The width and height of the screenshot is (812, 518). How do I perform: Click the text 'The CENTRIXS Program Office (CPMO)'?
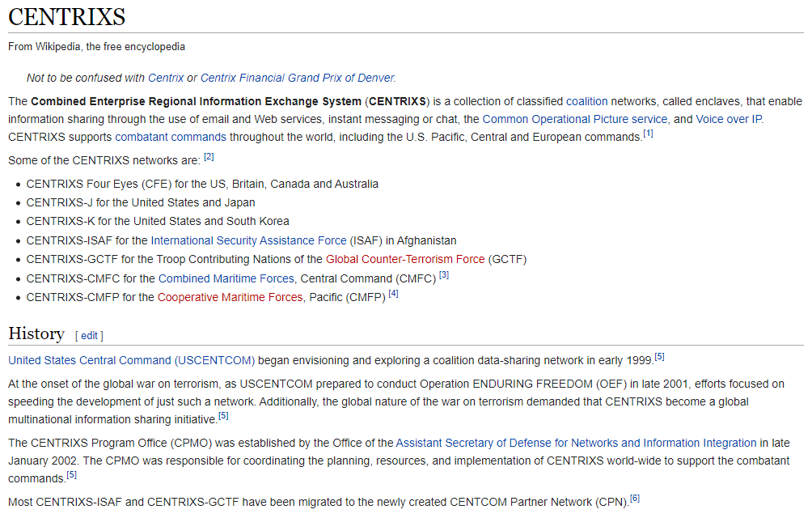pyautogui.click(x=110, y=444)
